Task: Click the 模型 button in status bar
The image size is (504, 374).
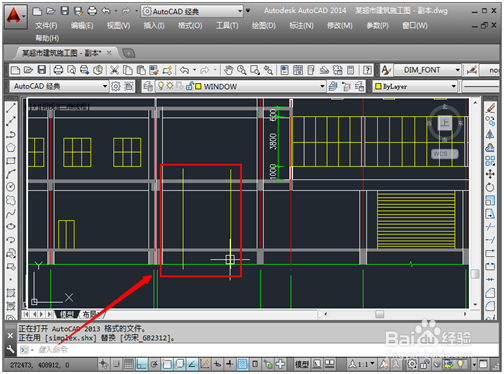Action: click(x=302, y=364)
